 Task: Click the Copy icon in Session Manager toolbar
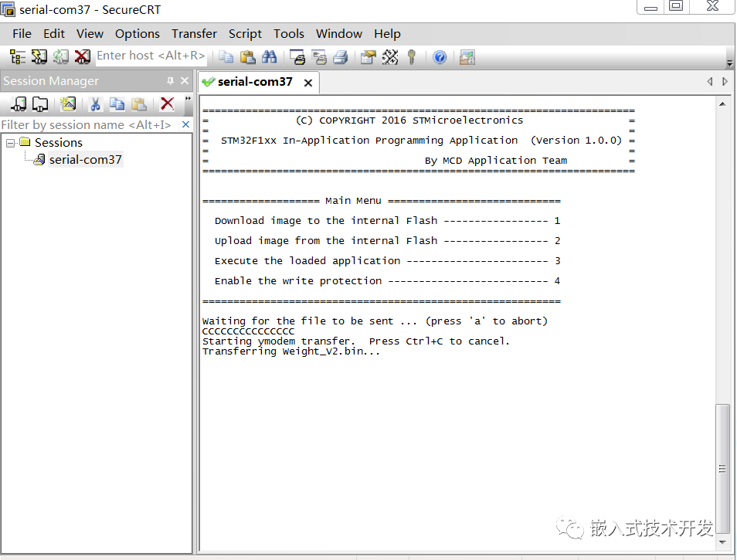point(117,104)
